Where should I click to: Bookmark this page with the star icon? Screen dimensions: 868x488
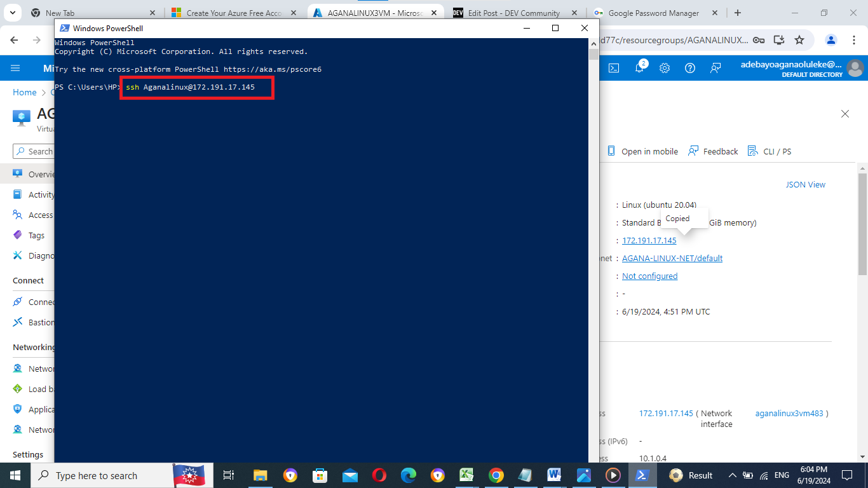(799, 40)
